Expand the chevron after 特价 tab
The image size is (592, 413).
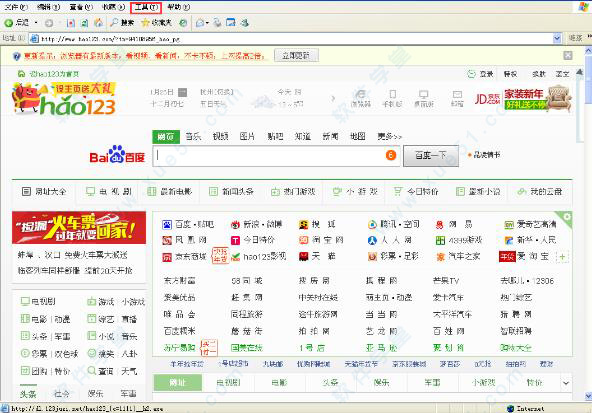[566, 383]
